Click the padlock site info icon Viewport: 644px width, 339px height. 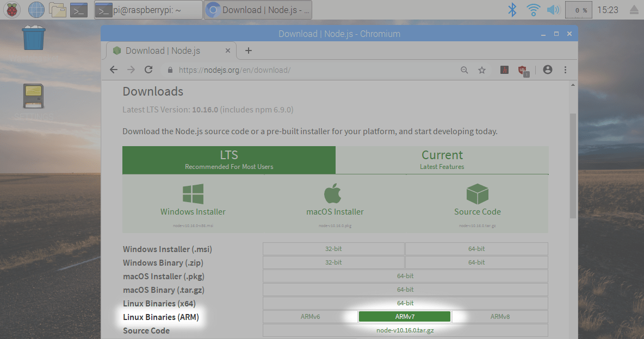[x=170, y=70]
